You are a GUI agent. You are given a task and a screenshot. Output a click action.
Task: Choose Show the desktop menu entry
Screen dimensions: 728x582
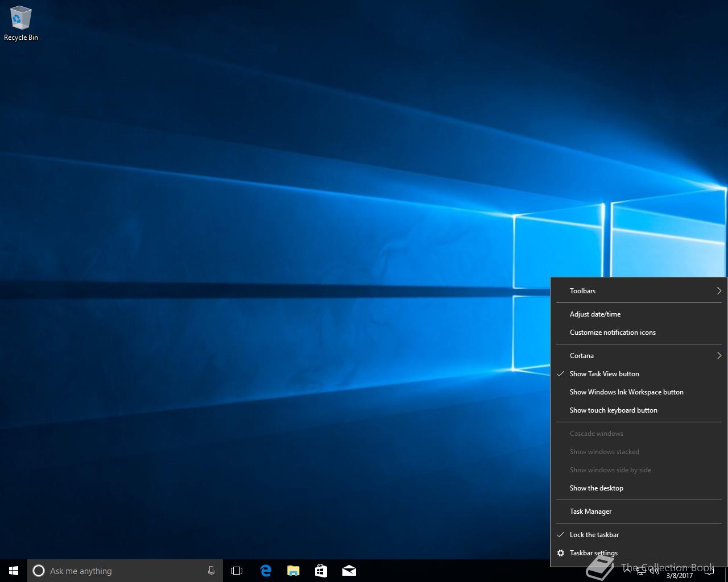[x=596, y=488]
